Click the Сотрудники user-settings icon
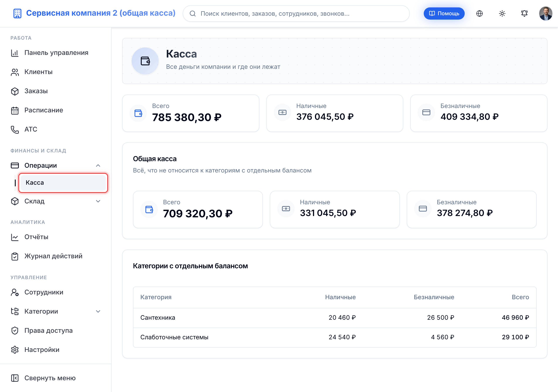Screen dimensions: 558x392 click(x=15, y=292)
